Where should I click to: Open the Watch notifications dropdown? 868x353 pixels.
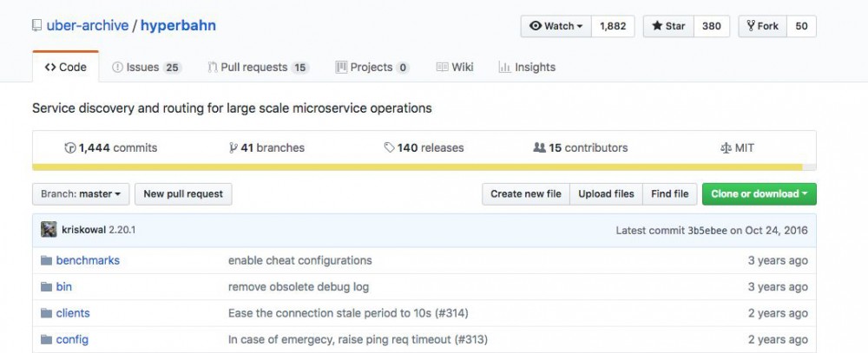pyautogui.click(x=556, y=26)
